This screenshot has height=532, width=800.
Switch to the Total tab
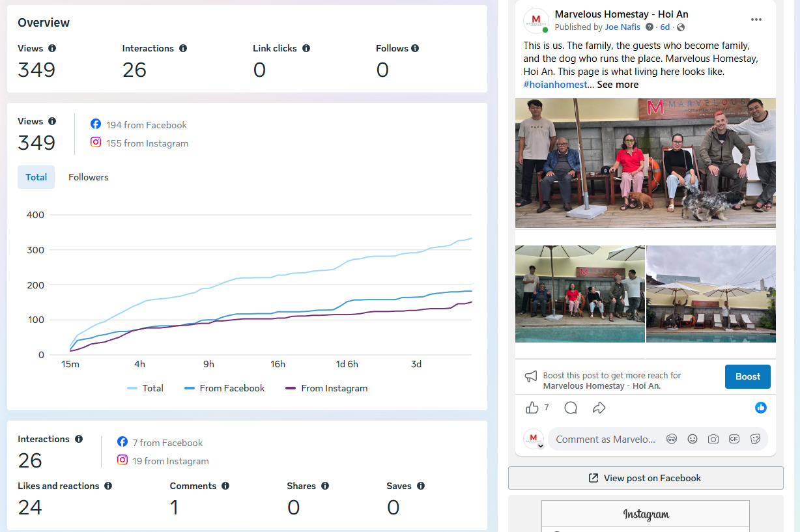click(x=36, y=177)
